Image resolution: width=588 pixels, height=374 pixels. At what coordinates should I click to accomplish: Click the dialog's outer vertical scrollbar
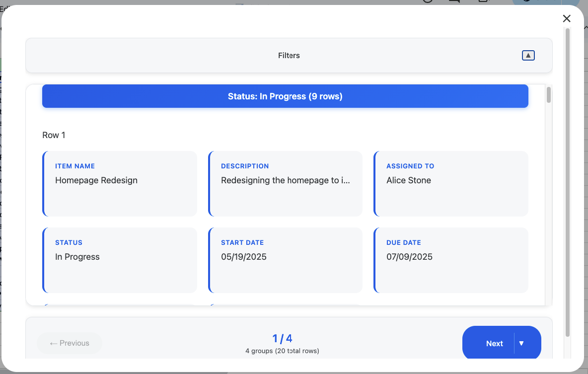tap(568, 182)
